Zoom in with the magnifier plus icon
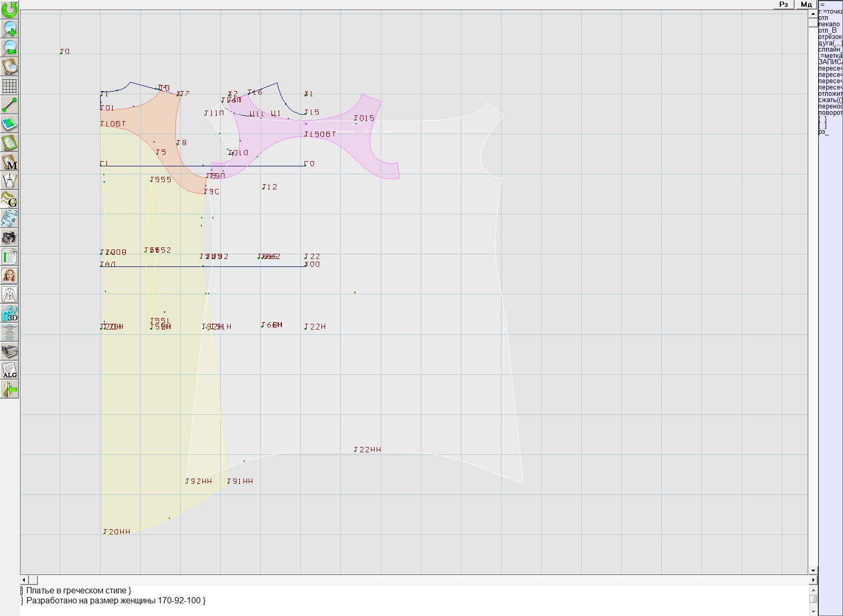This screenshot has width=843, height=616. [x=9, y=28]
